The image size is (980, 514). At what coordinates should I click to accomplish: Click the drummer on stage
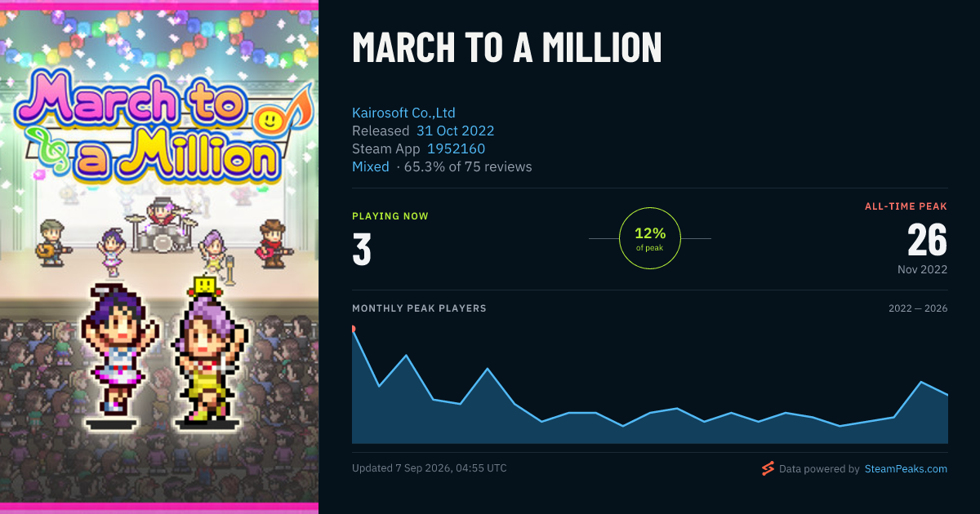161,220
